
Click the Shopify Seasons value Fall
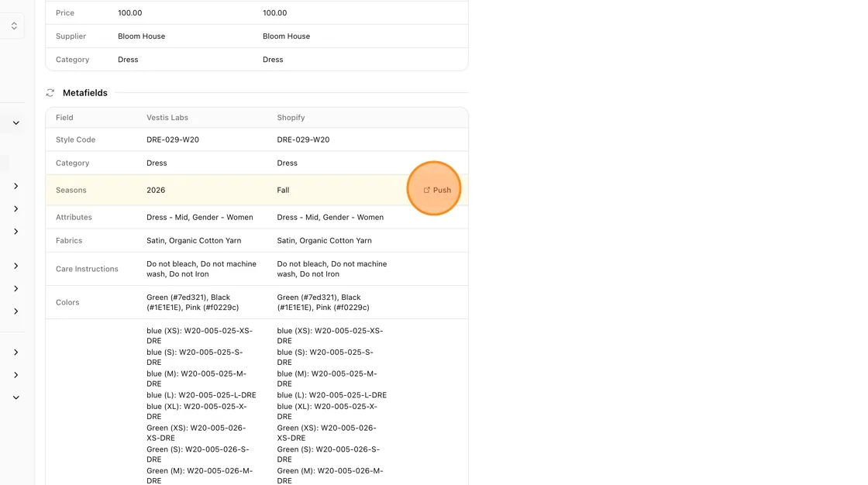click(x=283, y=190)
